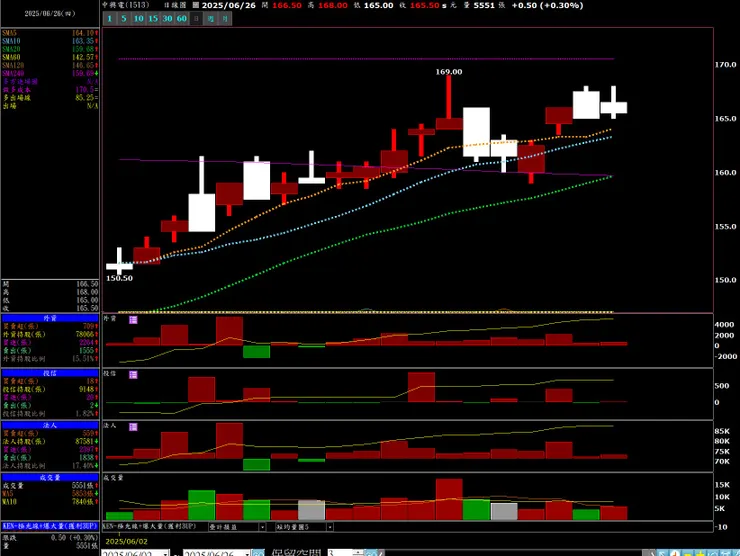Switch chart to 10-minute interval
The height and width of the screenshot is (556, 740).
point(138,19)
